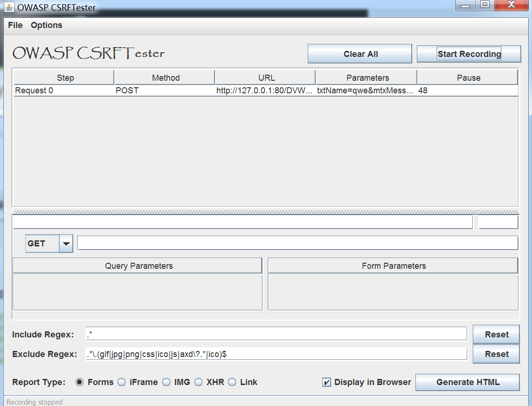This screenshot has height=406, width=532.
Task: Click the wide step name field below the divider
Action: [x=242, y=222]
